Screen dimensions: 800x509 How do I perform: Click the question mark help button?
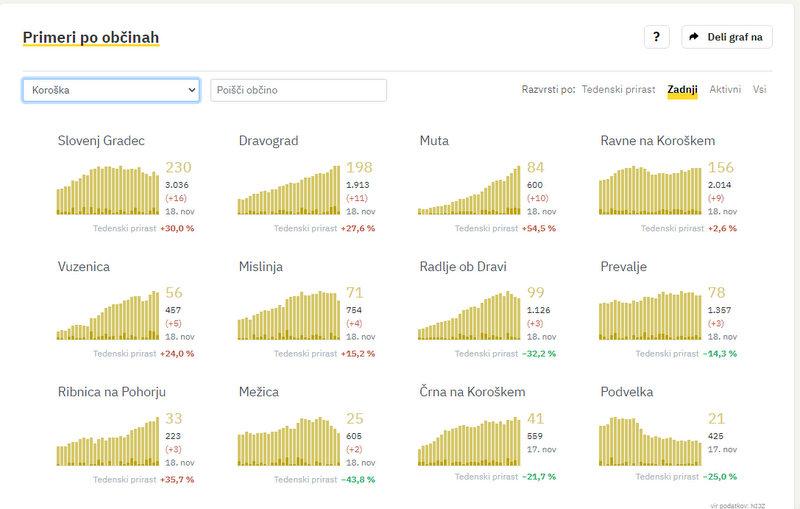(656, 37)
